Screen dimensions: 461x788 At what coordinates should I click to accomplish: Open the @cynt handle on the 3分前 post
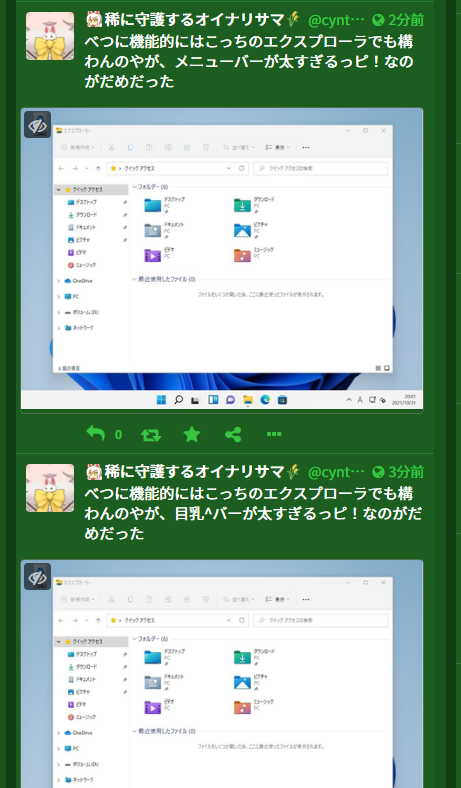(x=336, y=472)
